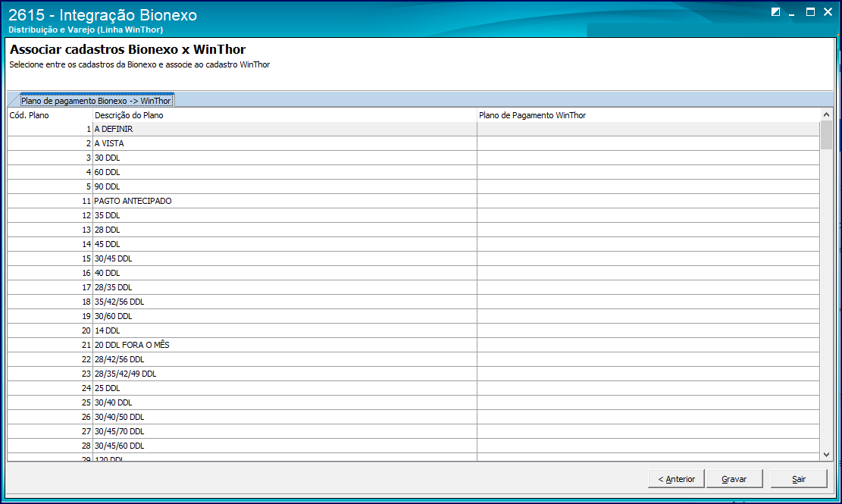
Task: Click the Descrição do Plano column header
Action: [x=285, y=115]
